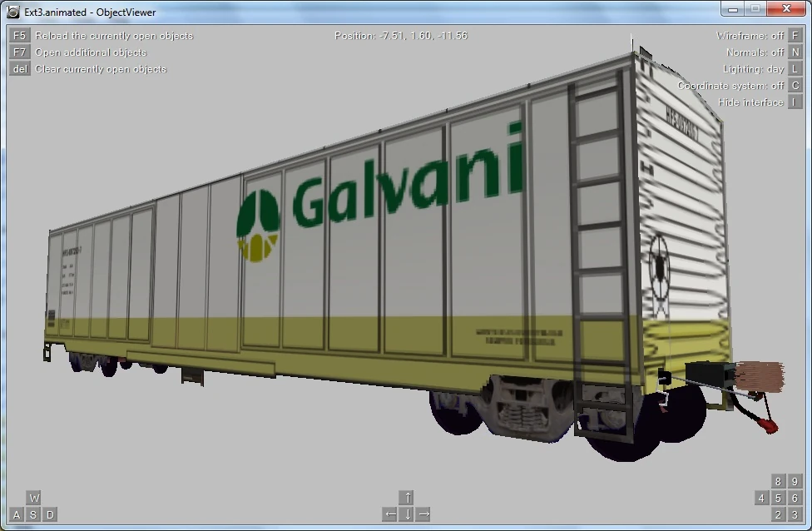Screen dimensions: 812x531
Task: Click the F7 open additional objects key
Action: 19,52
